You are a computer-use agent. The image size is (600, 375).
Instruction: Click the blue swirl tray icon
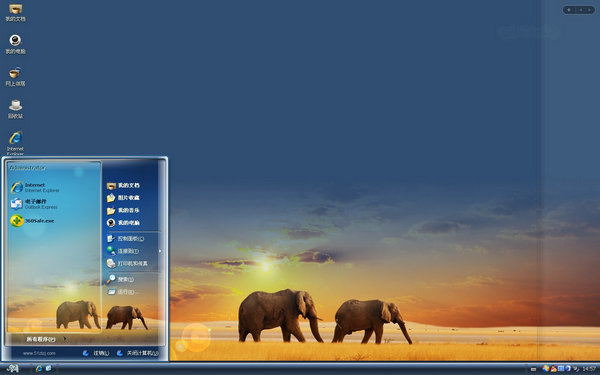[x=568, y=368]
